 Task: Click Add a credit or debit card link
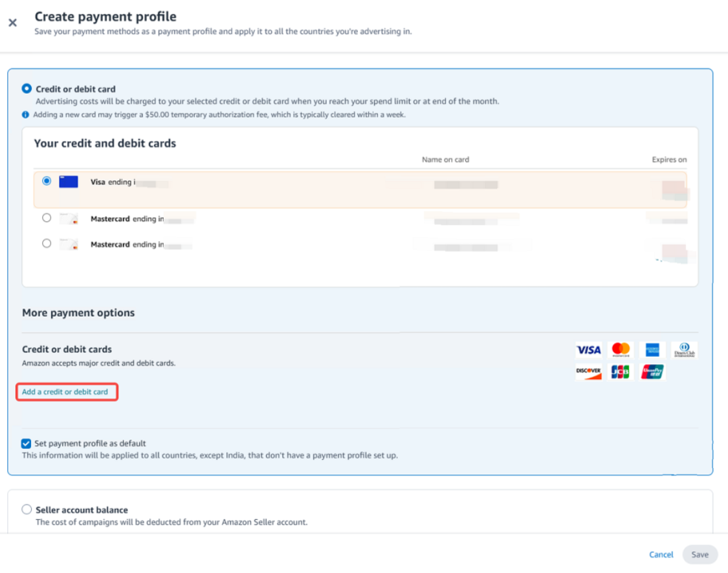[65, 392]
